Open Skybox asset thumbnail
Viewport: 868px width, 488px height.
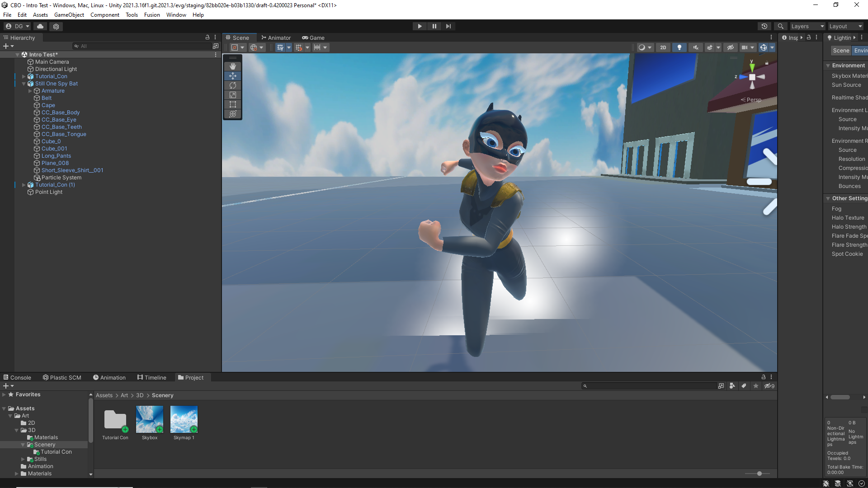coord(150,419)
